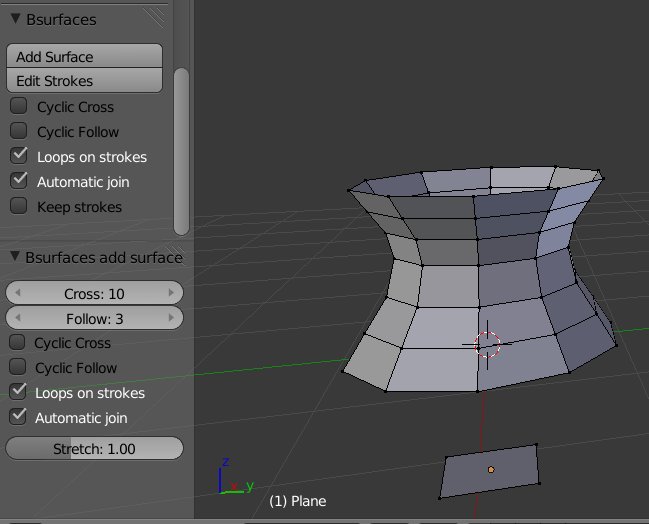Click the tool shelf vertical scrollbar

181,150
